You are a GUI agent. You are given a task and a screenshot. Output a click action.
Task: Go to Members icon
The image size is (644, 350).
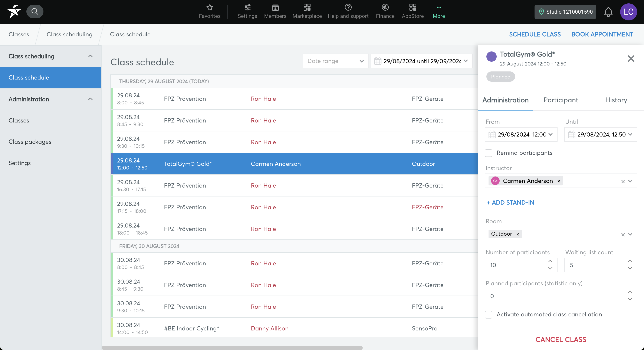click(x=275, y=7)
